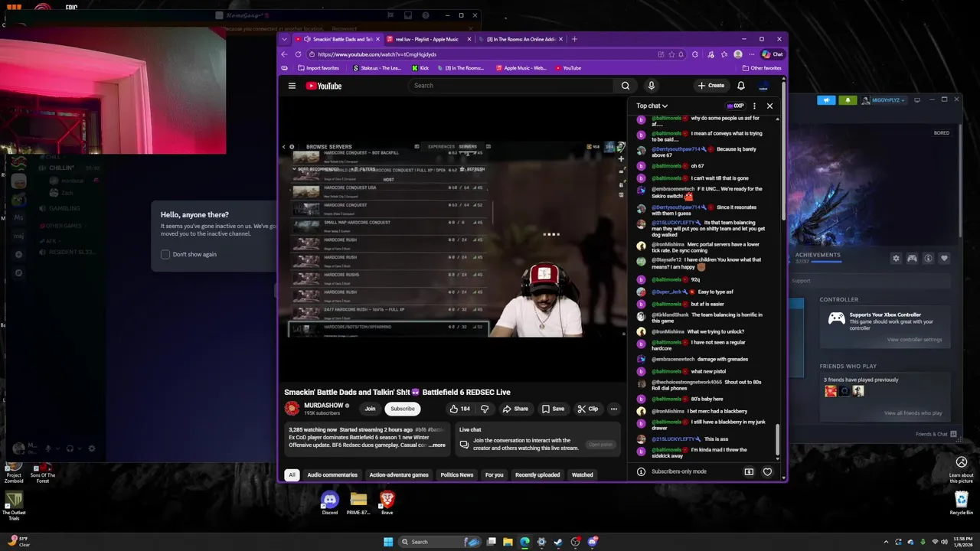Open the Windows Start button
This screenshot has width=980, height=551.
point(388,542)
